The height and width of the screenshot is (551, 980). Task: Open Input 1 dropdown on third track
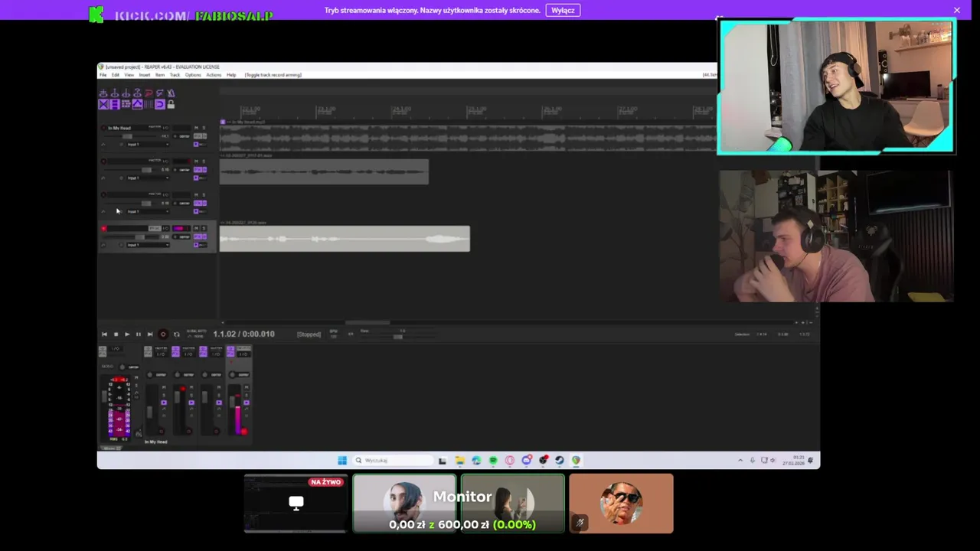tap(148, 211)
